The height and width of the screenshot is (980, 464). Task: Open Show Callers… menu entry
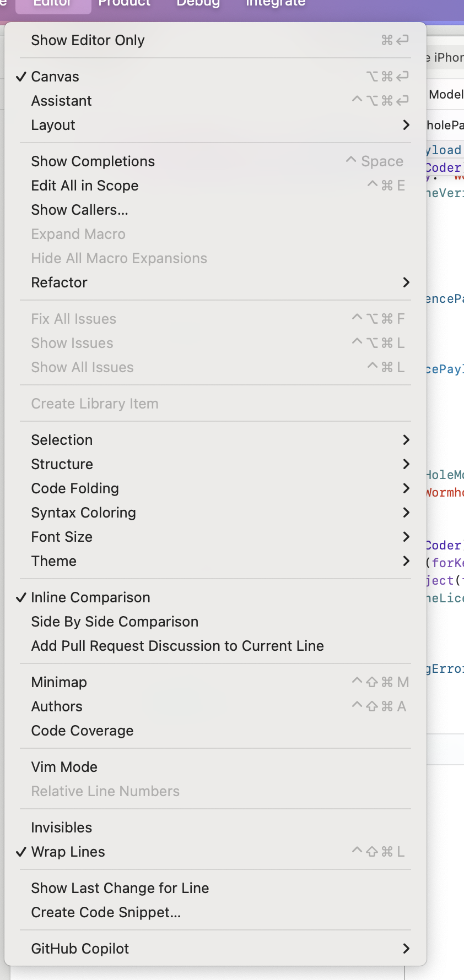(x=79, y=210)
